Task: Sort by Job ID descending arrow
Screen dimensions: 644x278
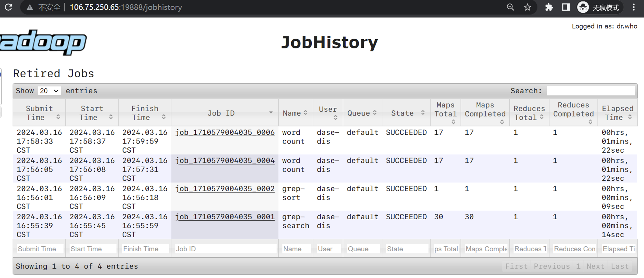Action: pyautogui.click(x=271, y=113)
